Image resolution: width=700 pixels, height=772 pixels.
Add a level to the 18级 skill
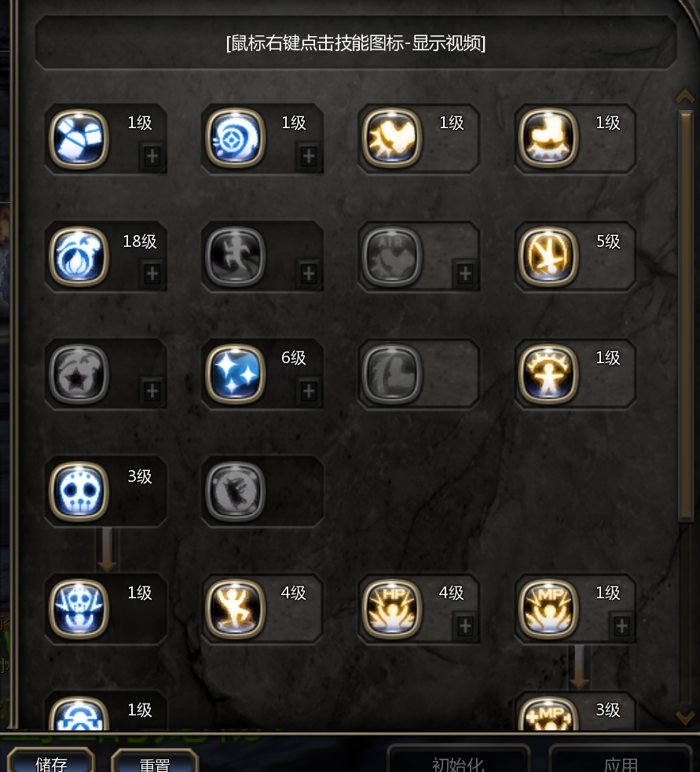coord(152,274)
